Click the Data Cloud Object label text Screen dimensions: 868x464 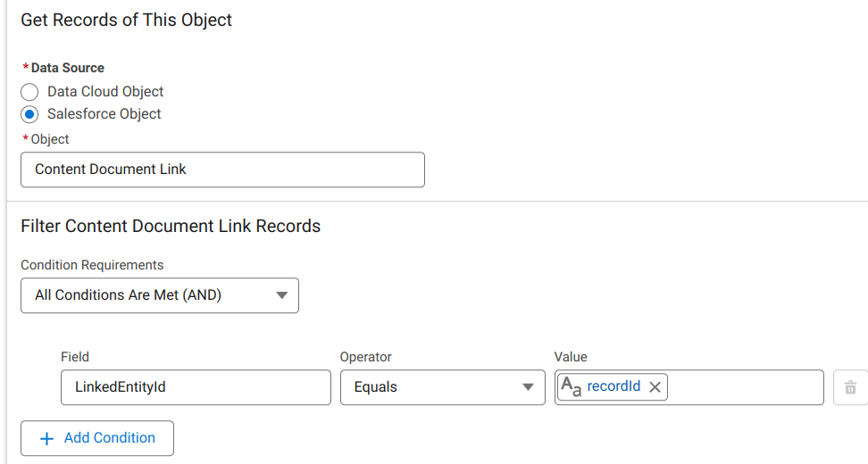pos(105,92)
